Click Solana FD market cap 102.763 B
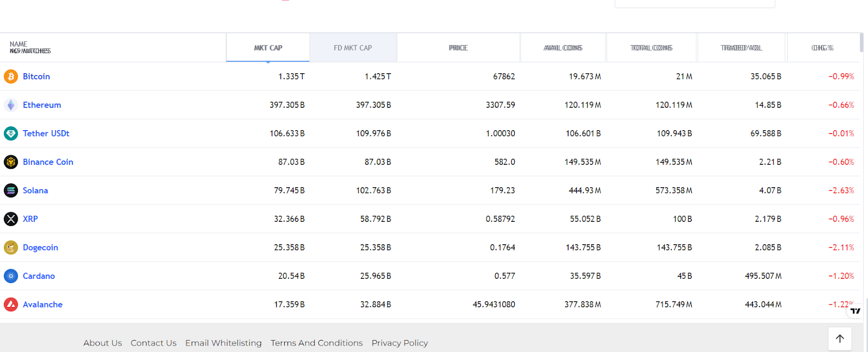Screen dimensions: 868x352 tap(373, 190)
